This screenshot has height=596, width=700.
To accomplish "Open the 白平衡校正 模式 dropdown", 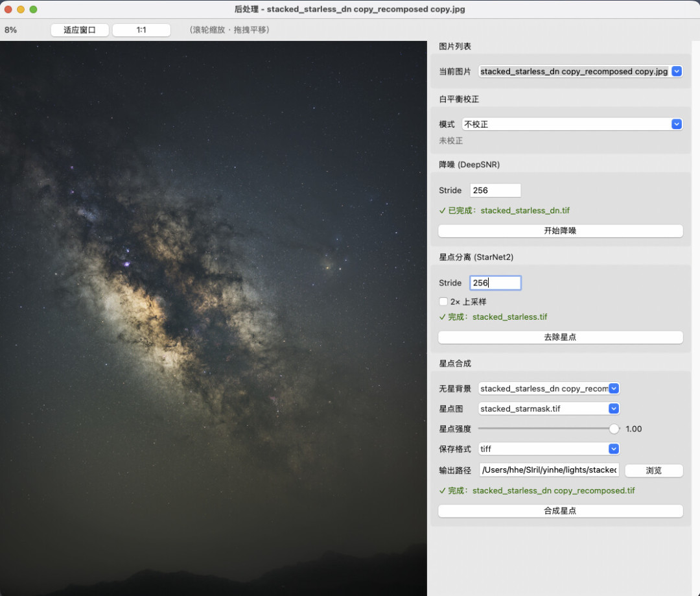I will coord(572,125).
